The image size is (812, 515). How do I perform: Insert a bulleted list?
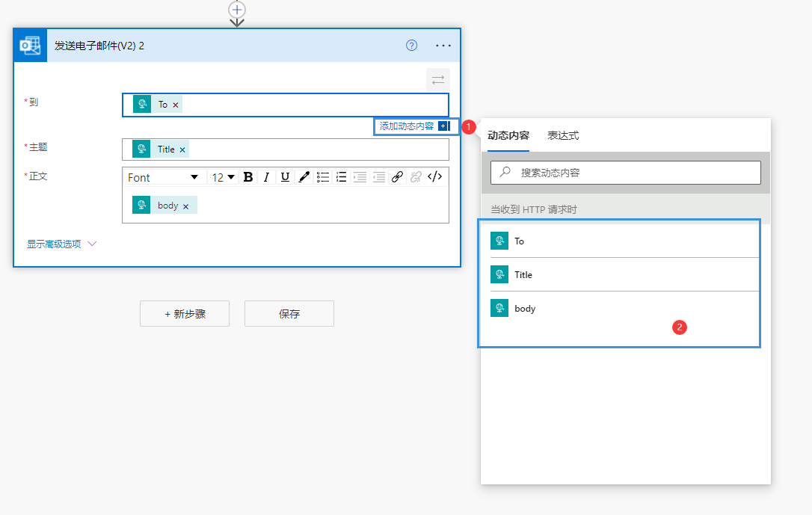pos(322,177)
